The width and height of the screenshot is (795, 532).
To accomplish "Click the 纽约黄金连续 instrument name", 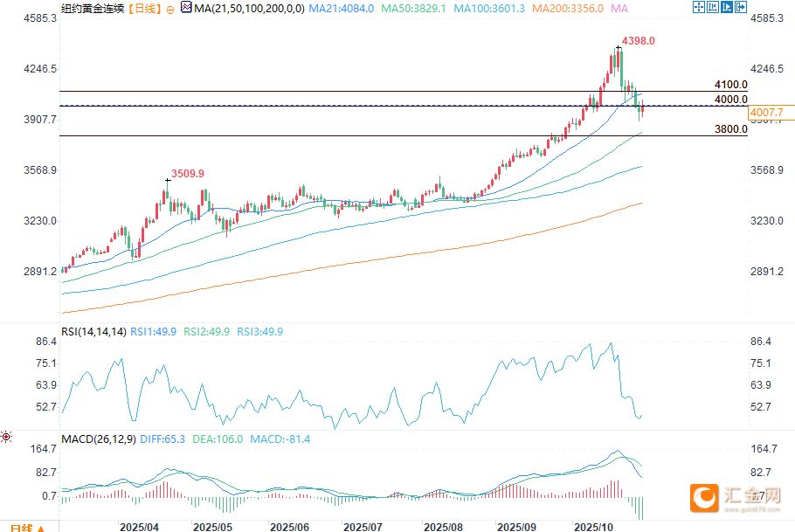I will coord(93,9).
